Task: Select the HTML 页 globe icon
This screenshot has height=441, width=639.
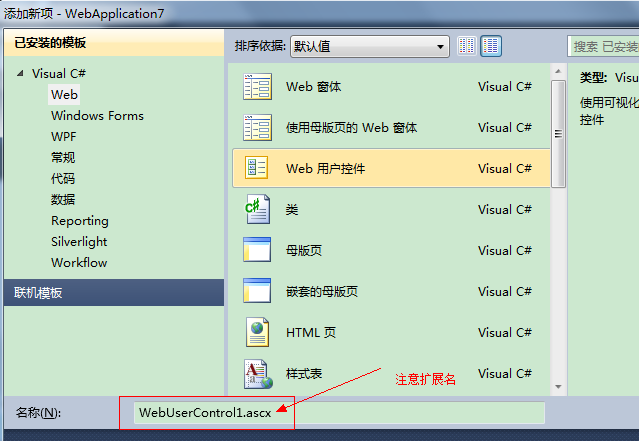Action: click(x=258, y=332)
